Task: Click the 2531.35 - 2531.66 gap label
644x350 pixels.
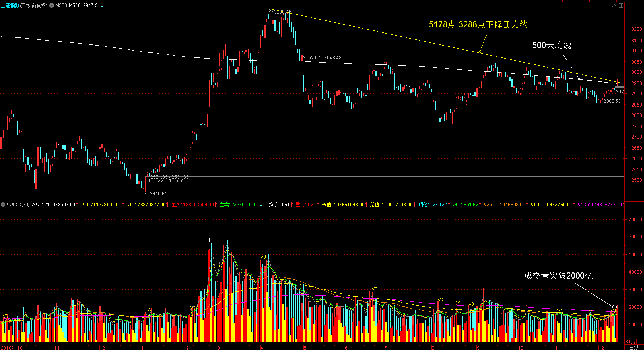Action: (x=170, y=177)
